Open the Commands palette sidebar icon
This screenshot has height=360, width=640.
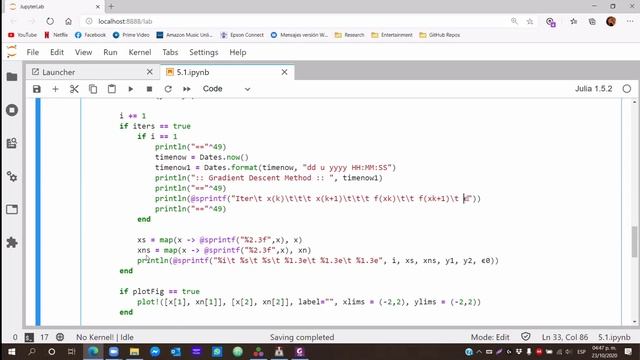(12, 143)
